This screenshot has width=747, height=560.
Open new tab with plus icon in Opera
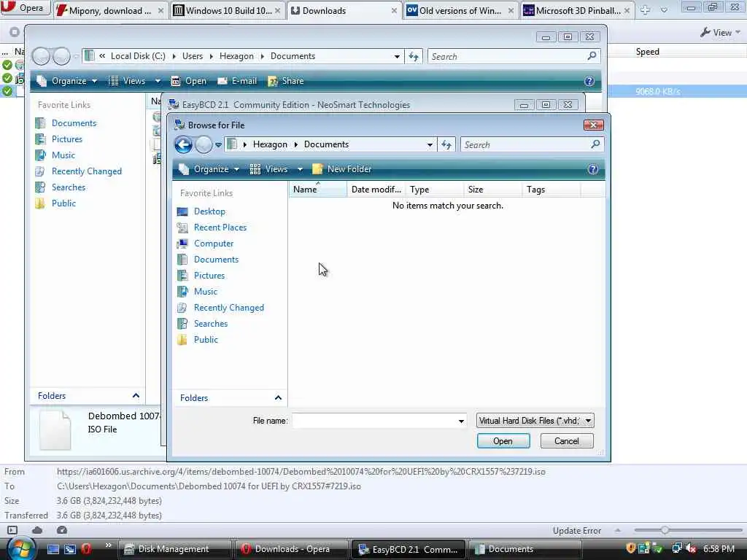coord(645,9)
